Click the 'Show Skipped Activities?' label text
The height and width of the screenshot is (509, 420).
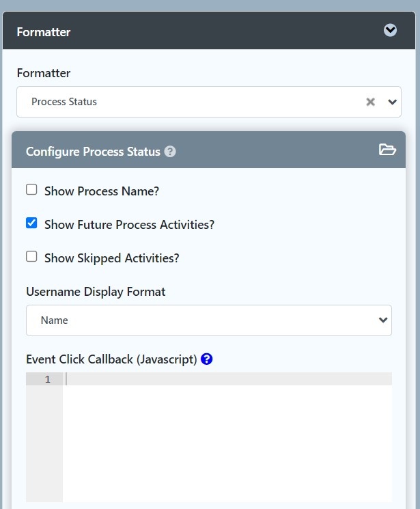coord(111,258)
